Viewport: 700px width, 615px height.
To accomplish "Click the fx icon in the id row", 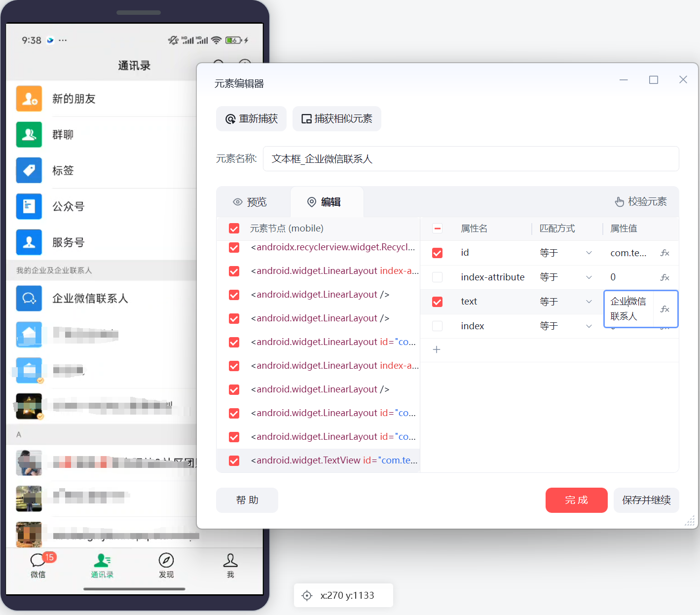I will tap(664, 253).
